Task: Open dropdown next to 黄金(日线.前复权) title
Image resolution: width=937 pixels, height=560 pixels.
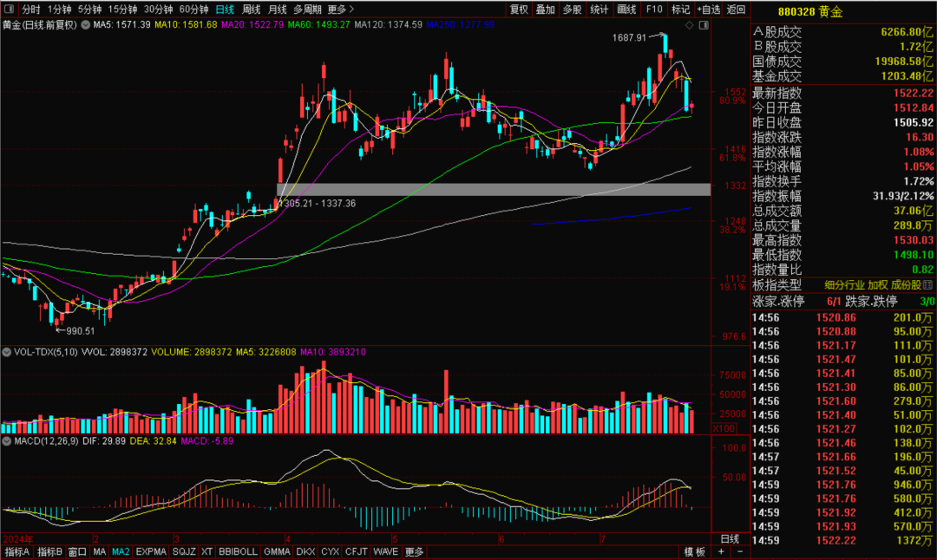Action: pyautogui.click(x=85, y=25)
